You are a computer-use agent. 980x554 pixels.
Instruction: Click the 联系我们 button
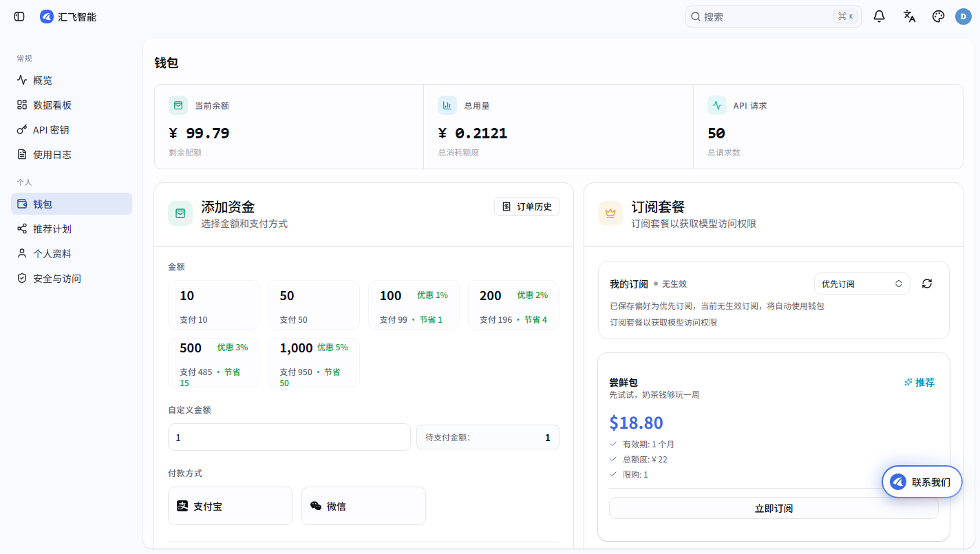pyautogui.click(x=922, y=482)
